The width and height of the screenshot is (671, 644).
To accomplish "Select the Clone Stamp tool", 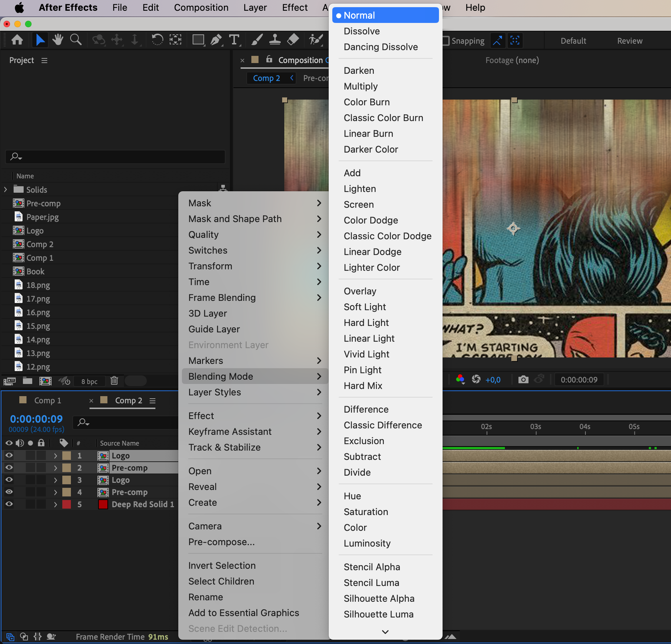I will click(275, 40).
